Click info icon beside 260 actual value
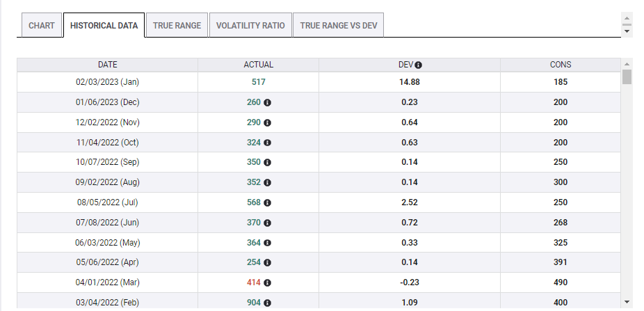Image resolution: width=644 pixels, height=311 pixels. click(x=268, y=102)
